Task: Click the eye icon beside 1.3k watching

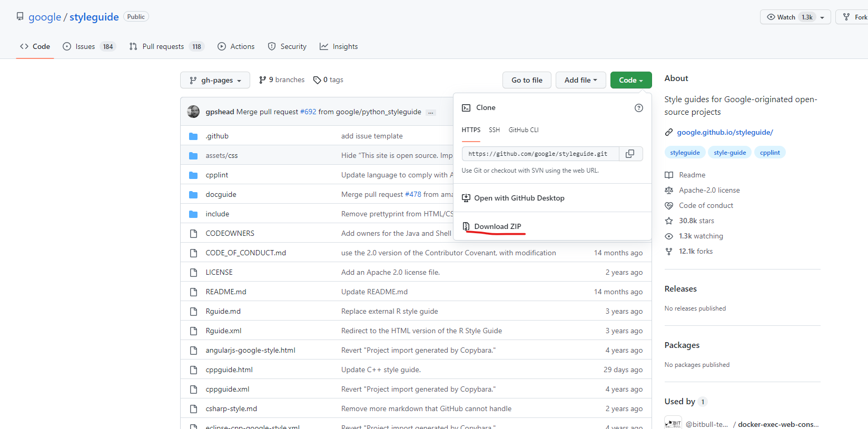Action: pyautogui.click(x=669, y=236)
